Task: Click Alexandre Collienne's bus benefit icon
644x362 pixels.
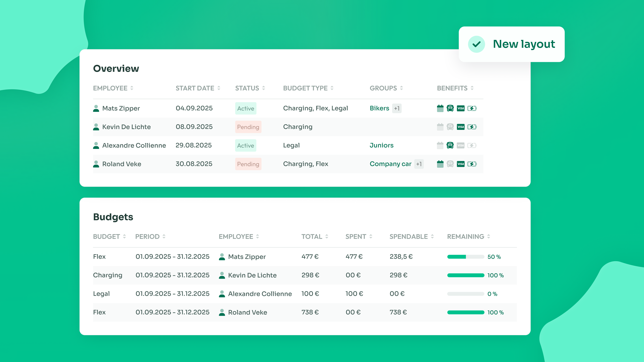Action: pyautogui.click(x=450, y=145)
